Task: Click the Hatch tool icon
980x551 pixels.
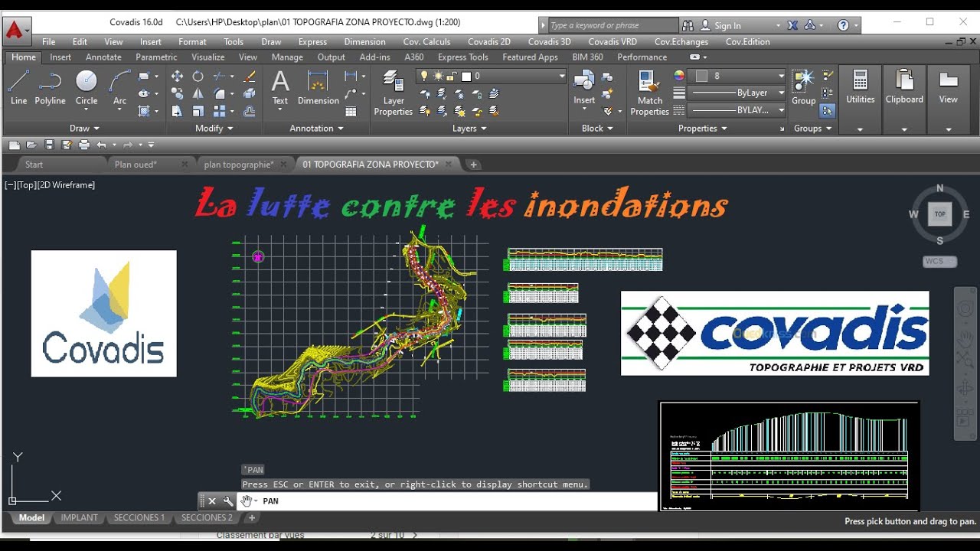Action: [x=143, y=111]
